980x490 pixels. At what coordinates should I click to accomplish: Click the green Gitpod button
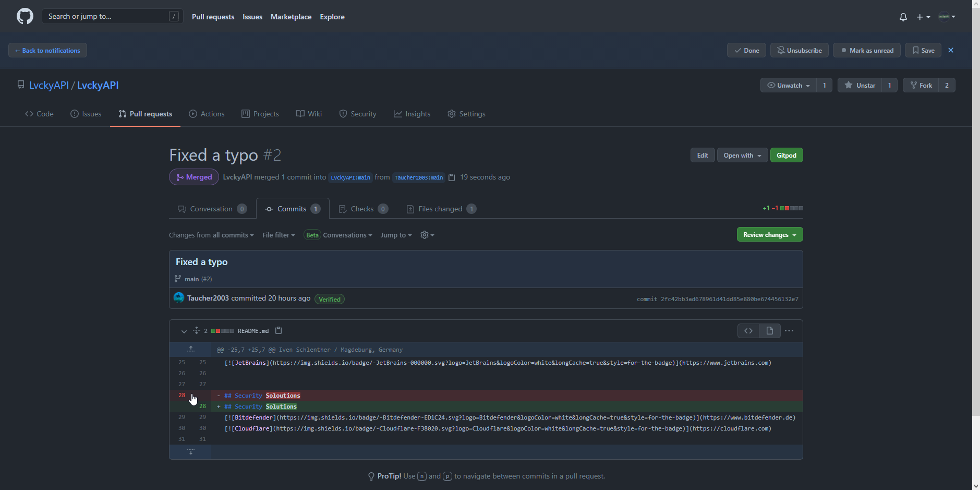pos(786,156)
